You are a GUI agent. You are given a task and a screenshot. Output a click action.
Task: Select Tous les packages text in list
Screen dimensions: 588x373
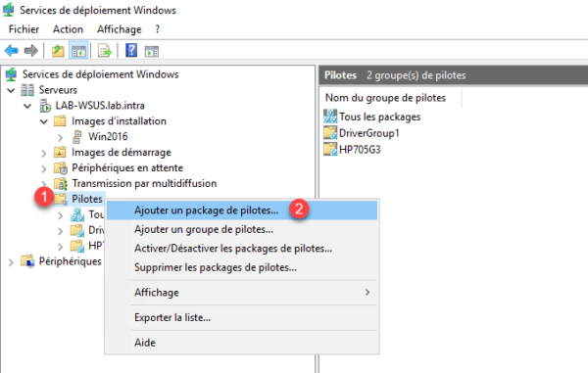click(380, 117)
